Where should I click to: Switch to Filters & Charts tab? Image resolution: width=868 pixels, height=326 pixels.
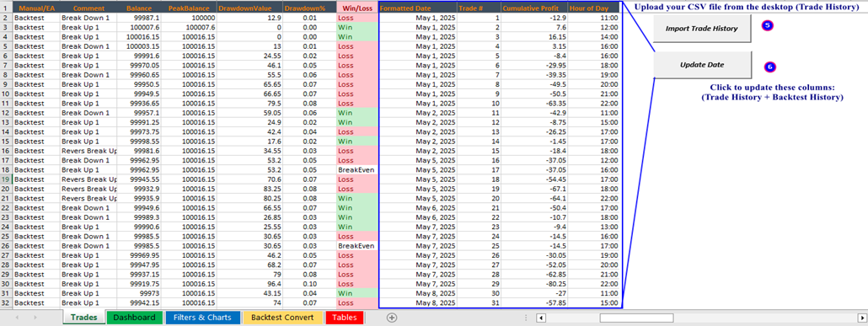[201, 318]
